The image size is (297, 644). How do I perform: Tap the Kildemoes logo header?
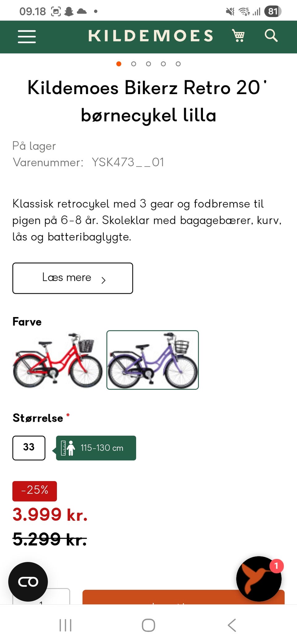(151, 36)
